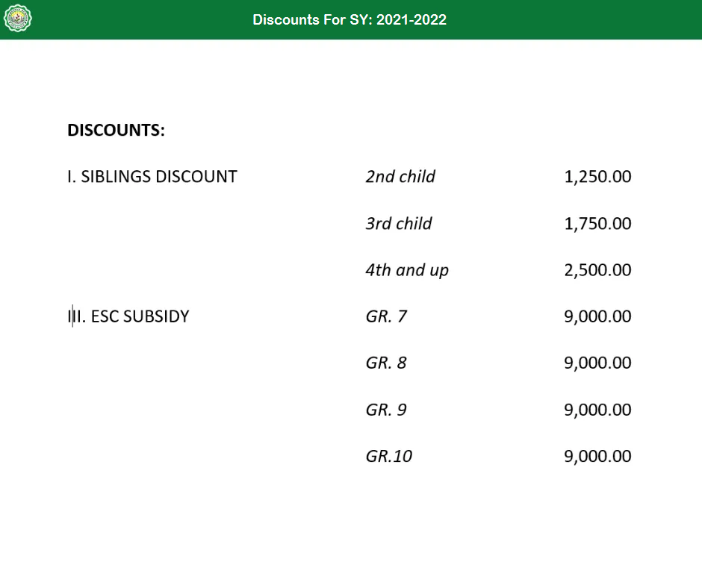Click the 2,500.00 amount

click(597, 270)
